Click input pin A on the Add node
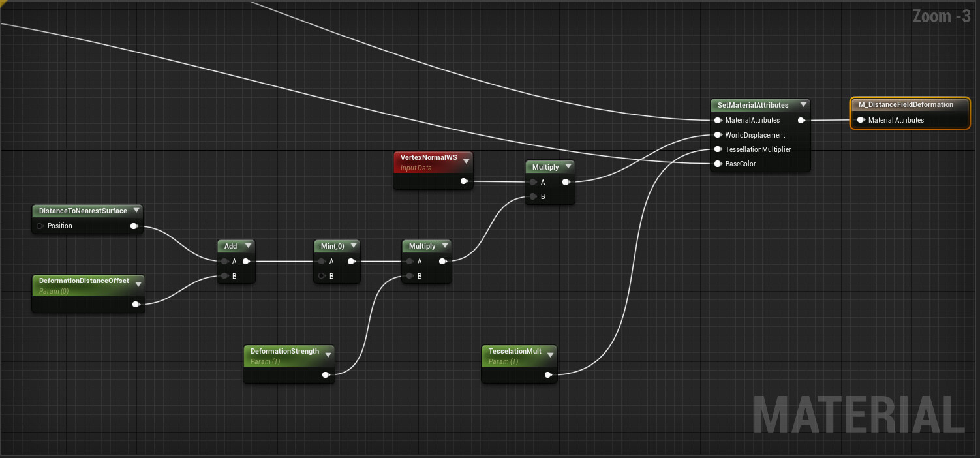 pyautogui.click(x=224, y=261)
